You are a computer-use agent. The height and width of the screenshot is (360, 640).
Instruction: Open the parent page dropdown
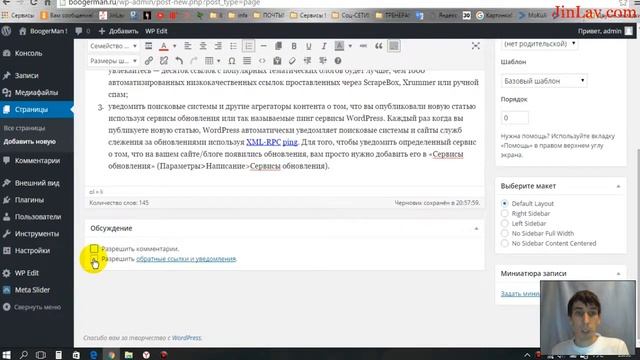[x=539, y=44]
